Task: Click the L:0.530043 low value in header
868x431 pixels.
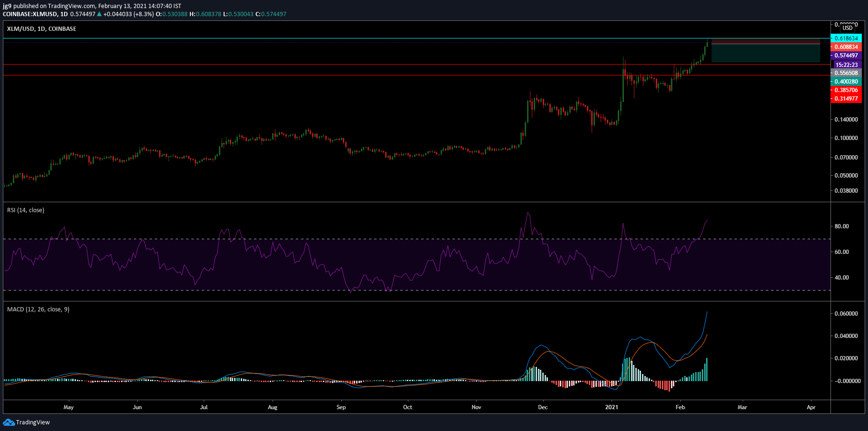Action: [238, 14]
